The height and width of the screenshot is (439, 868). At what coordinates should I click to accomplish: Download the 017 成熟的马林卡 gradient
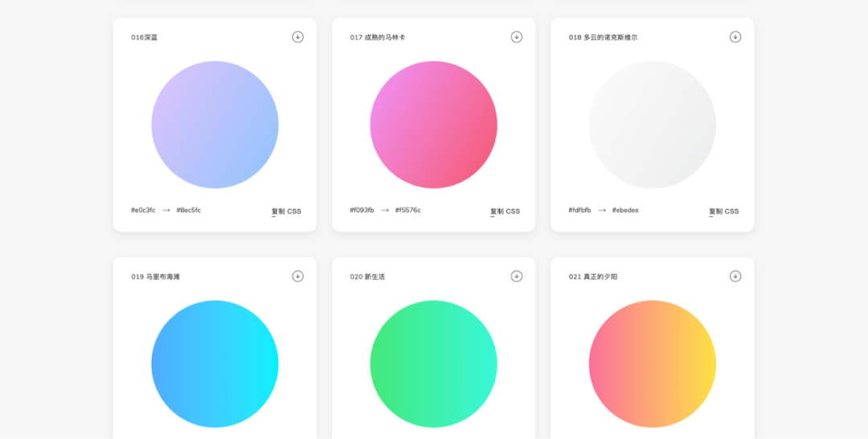(517, 37)
